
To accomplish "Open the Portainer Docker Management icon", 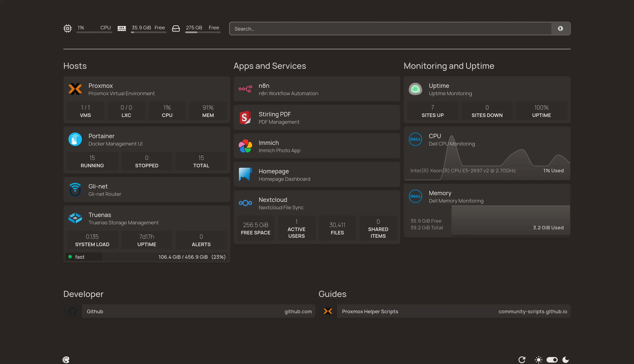I will click(x=75, y=139).
